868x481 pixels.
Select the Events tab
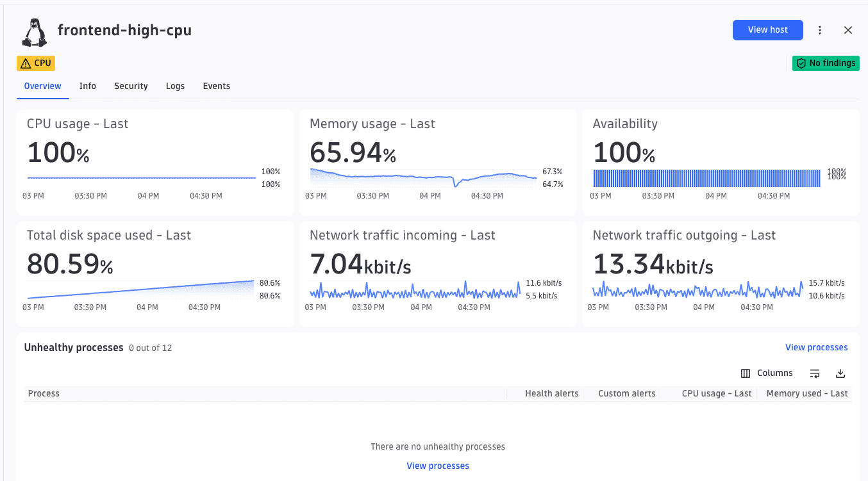coord(217,86)
